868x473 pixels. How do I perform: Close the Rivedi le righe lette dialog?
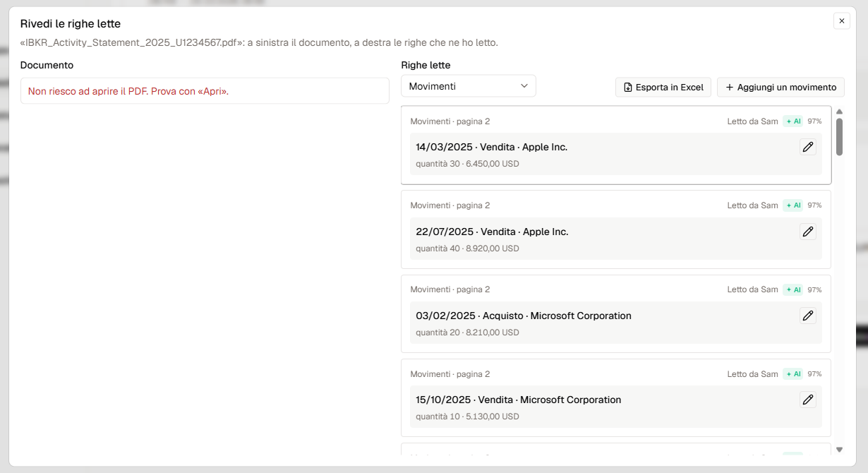tap(842, 21)
